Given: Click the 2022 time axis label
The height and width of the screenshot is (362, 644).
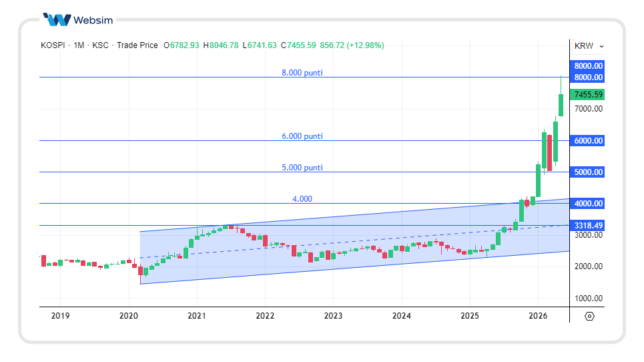Looking at the screenshot, I should (265, 315).
